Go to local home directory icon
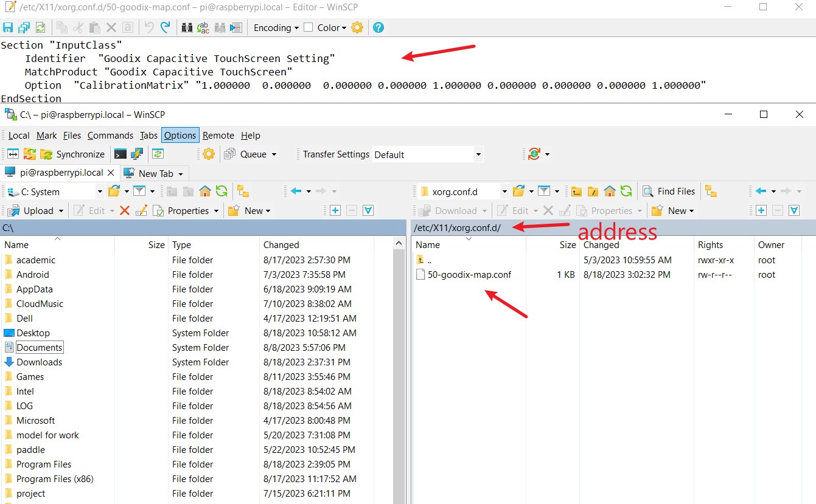Image resolution: width=816 pixels, height=504 pixels. (205, 192)
